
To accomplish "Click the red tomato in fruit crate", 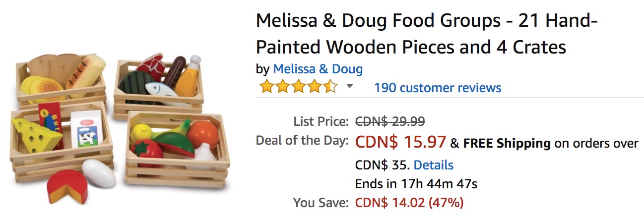I will click(146, 151).
